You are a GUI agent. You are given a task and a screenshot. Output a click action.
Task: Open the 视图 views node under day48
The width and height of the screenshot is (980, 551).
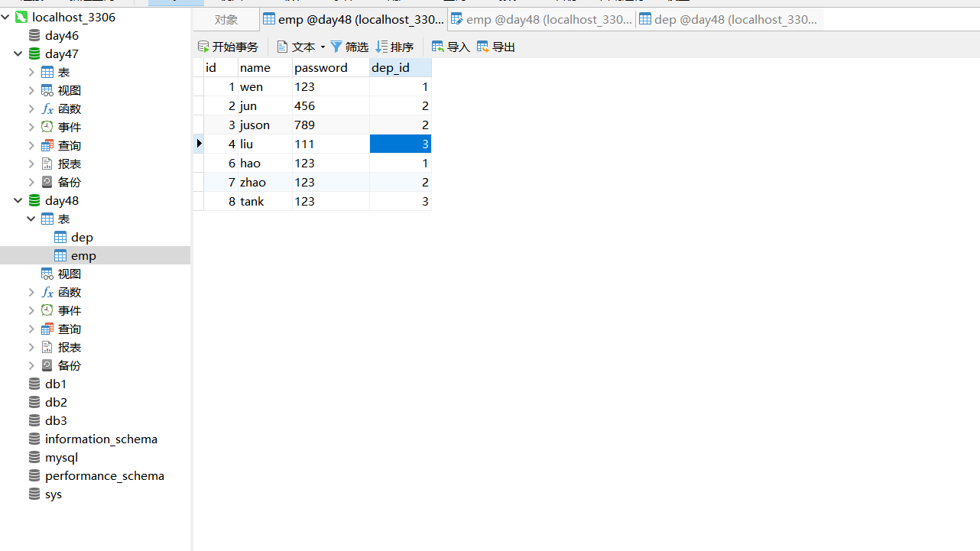pyautogui.click(x=68, y=273)
